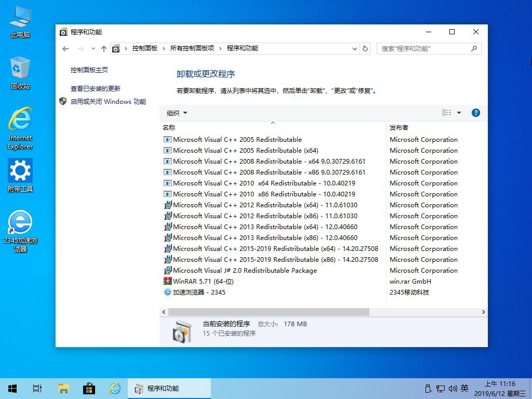Screen dimensions: 532x399
Task: Select Visual C++ 2013 Redistributable (x86) 12.0.40660
Action: click(265, 237)
